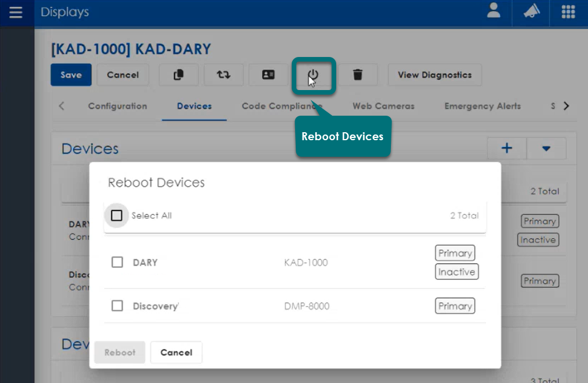Open the hamburger navigation menu
Viewport: 588px width, 383px height.
point(16,13)
